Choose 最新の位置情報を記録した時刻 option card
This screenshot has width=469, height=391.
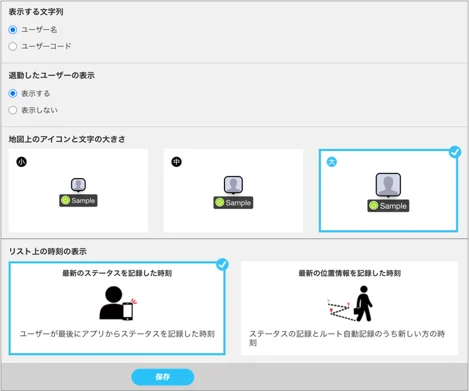349,308
